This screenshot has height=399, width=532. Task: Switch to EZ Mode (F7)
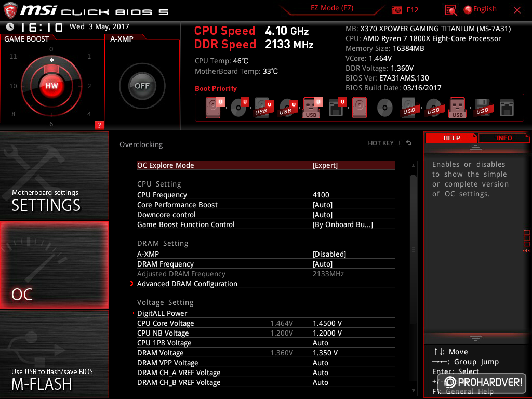coord(332,8)
